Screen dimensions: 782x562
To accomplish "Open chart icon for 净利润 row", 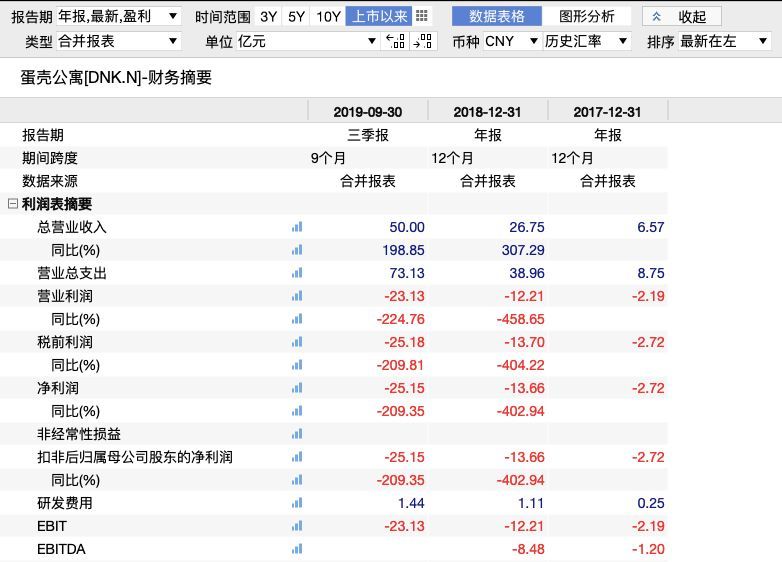I will (297, 388).
